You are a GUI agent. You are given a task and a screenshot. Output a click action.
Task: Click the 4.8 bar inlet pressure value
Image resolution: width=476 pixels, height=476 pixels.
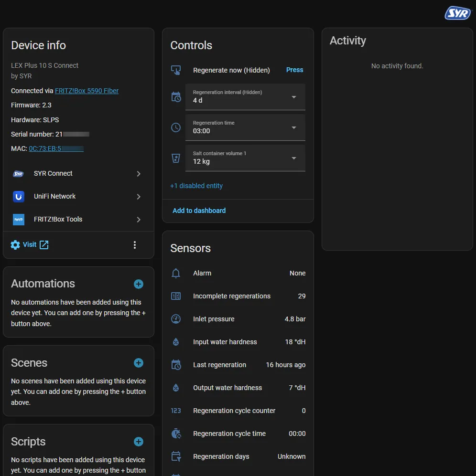295,319
